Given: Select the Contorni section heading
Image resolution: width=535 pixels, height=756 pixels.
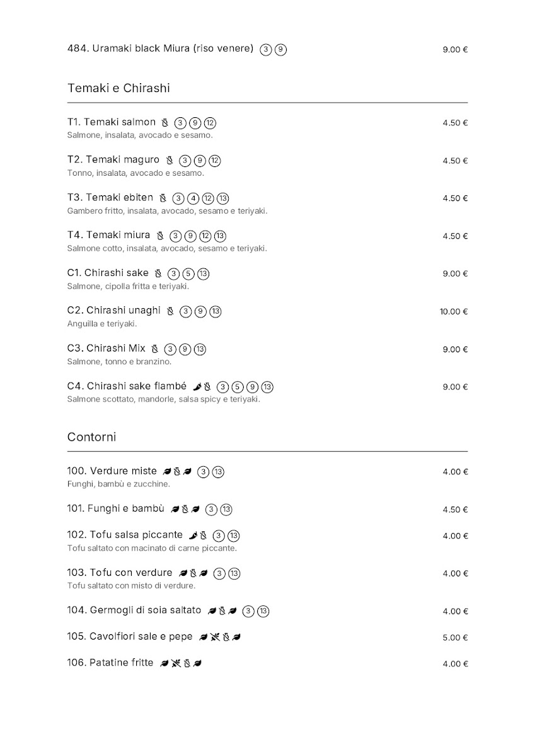Looking at the screenshot, I should coord(91,437).
